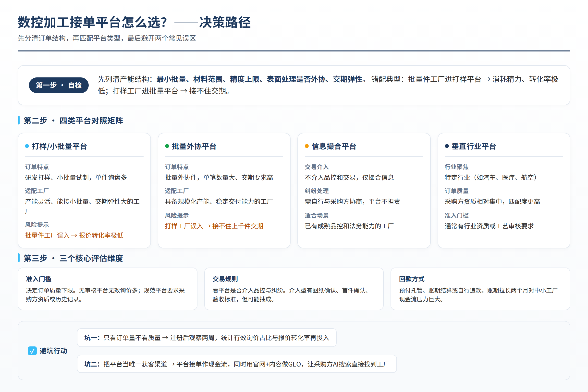Image resolution: width=588 pixels, height=392 pixels.
Task: Click the 回款方式 card heading
Action: click(412, 279)
